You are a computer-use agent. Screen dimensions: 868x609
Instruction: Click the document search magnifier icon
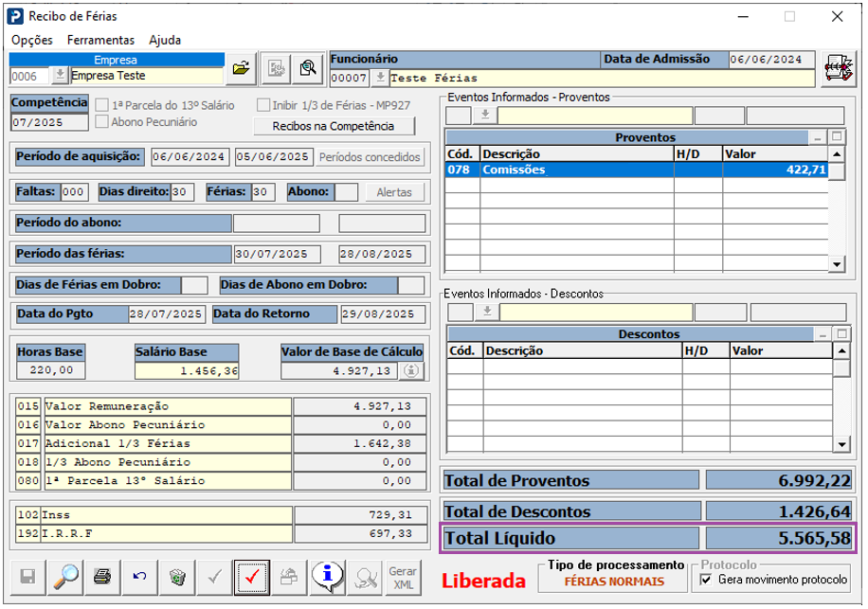point(307,68)
